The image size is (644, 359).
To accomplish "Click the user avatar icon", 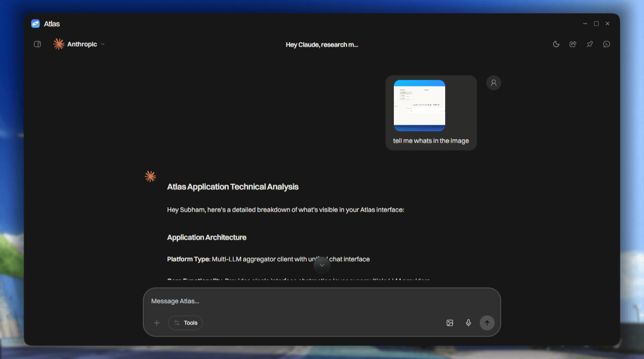I will pyautogui.click(x=494, y=83).
